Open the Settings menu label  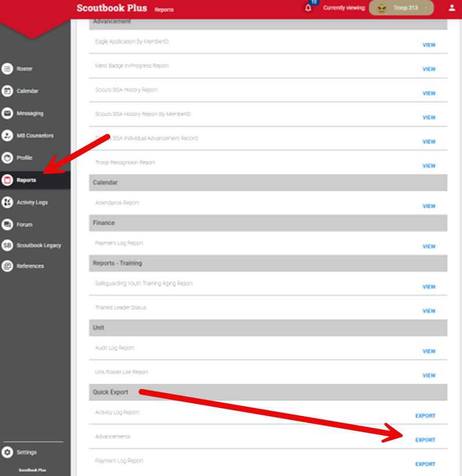(x=27, y=452)
